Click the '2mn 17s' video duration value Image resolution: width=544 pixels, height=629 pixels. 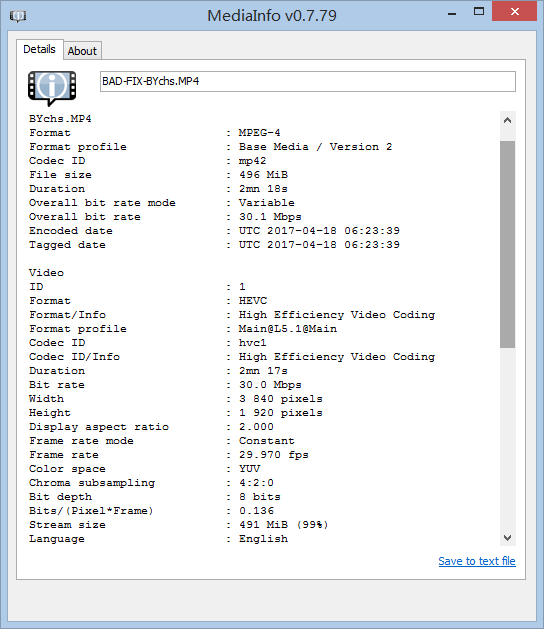(x=263, y=371)
